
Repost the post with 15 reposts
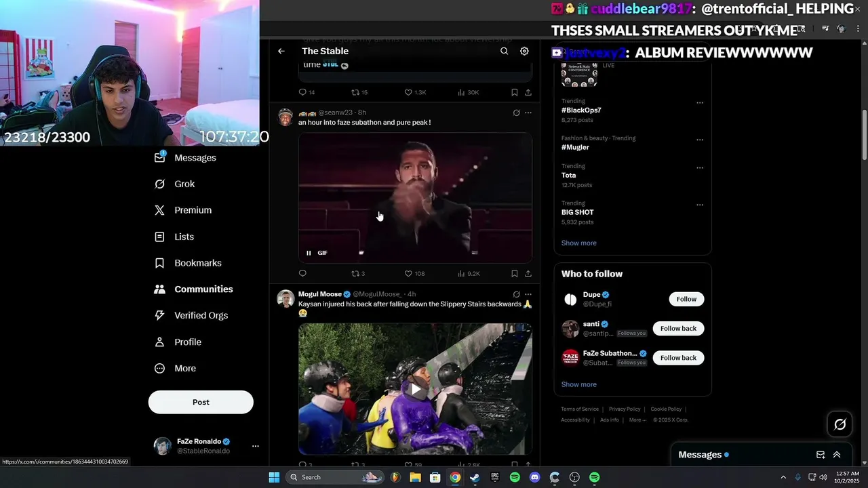[359, 92]
